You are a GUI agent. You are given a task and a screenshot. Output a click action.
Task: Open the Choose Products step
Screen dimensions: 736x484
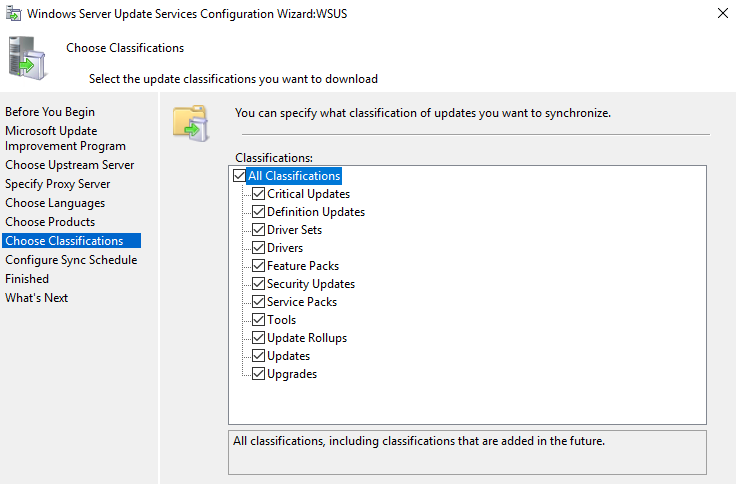tap(50, 222)
